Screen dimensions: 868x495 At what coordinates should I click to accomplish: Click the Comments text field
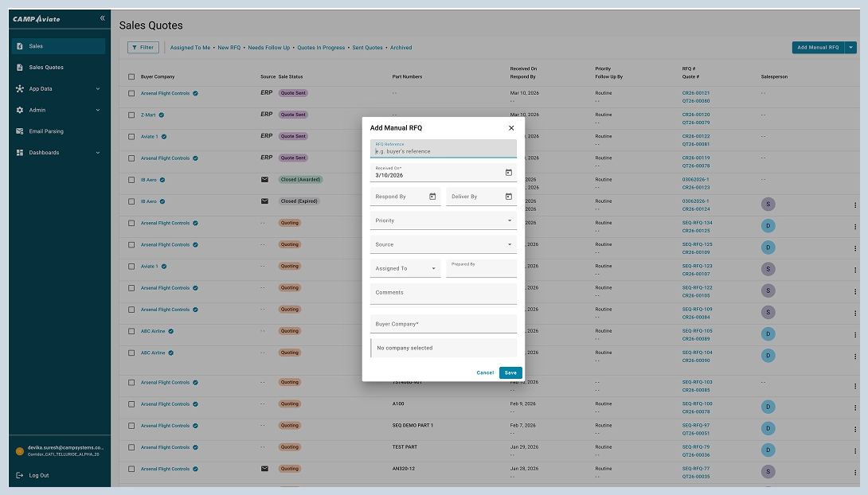tap(443, 294)
